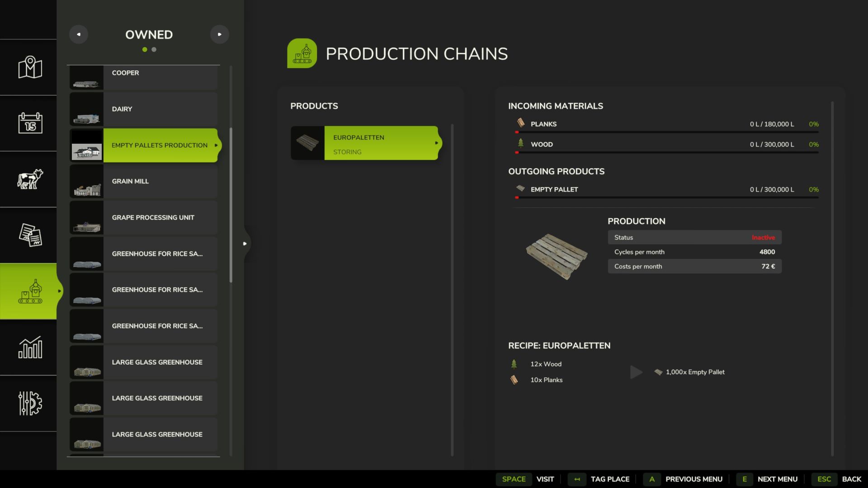Toggle the Europaletten product storing mode
The width and height of the screenshot is (868, 488).
click(x=381, y=143)
